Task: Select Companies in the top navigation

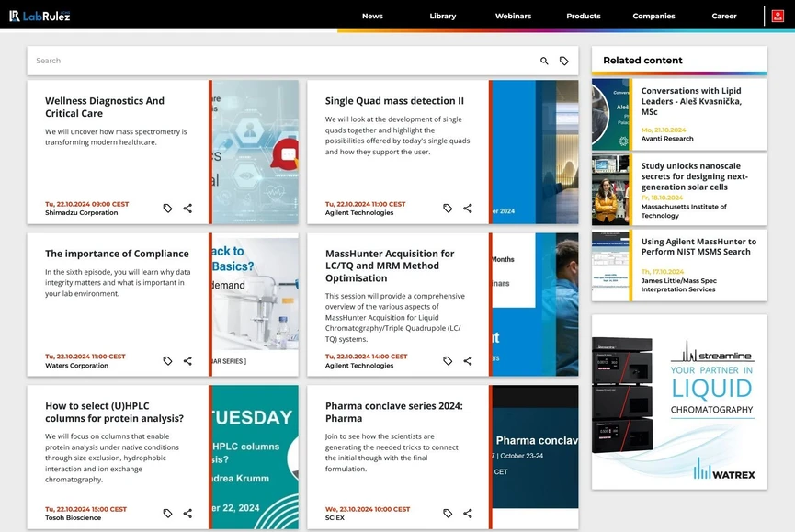Action: pyautogui.click(x=653, y=16)
